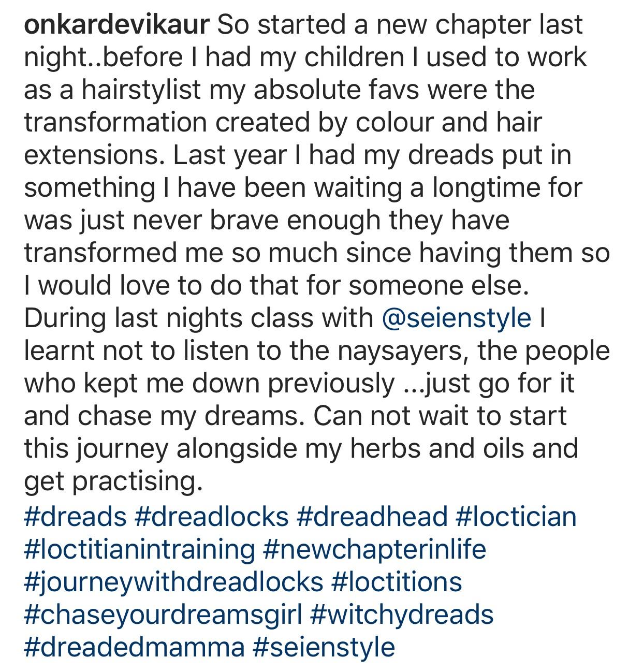This screenshot has width=643, height=672.
Task: Open the #loctitianintraining hashtag
Action: (139, 549)
